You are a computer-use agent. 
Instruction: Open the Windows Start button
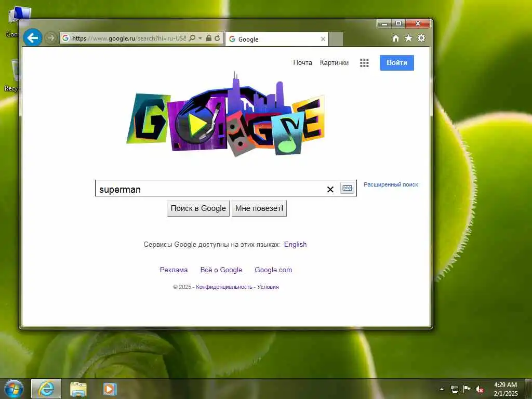coord(14,389)
